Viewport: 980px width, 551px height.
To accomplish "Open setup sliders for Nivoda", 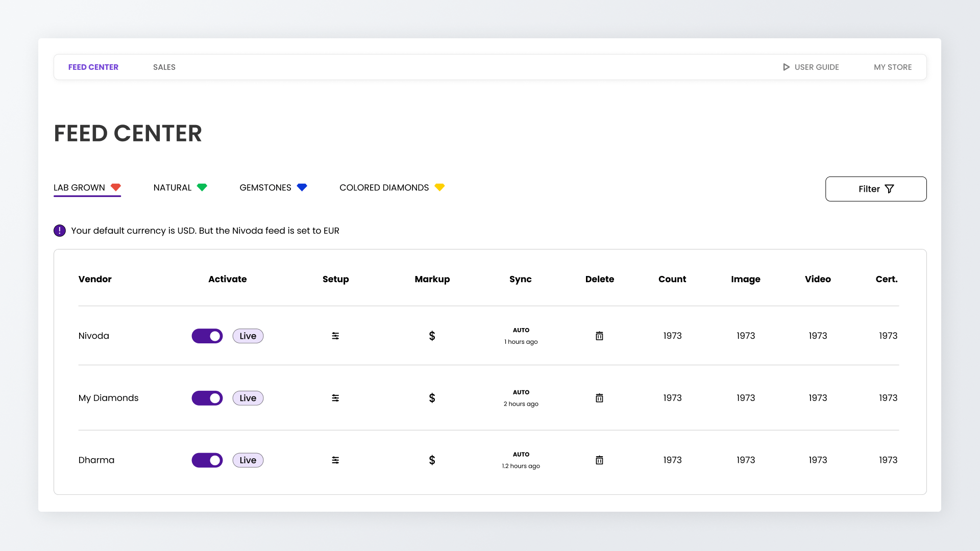I will pyautogui.click(x=335, y=336).
